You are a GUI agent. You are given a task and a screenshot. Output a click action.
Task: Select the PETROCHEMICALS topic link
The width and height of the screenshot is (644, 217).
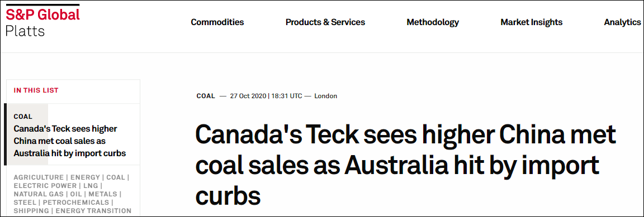(x=75, y=202)
